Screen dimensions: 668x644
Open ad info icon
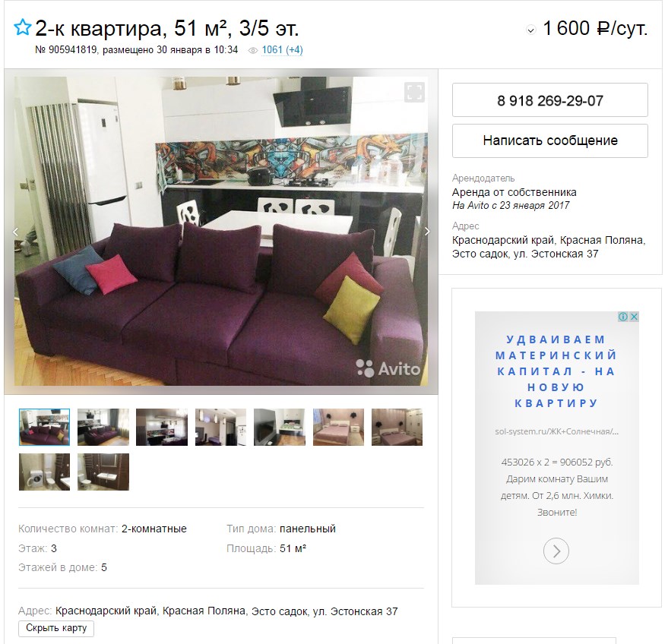(x=623, y=316)
